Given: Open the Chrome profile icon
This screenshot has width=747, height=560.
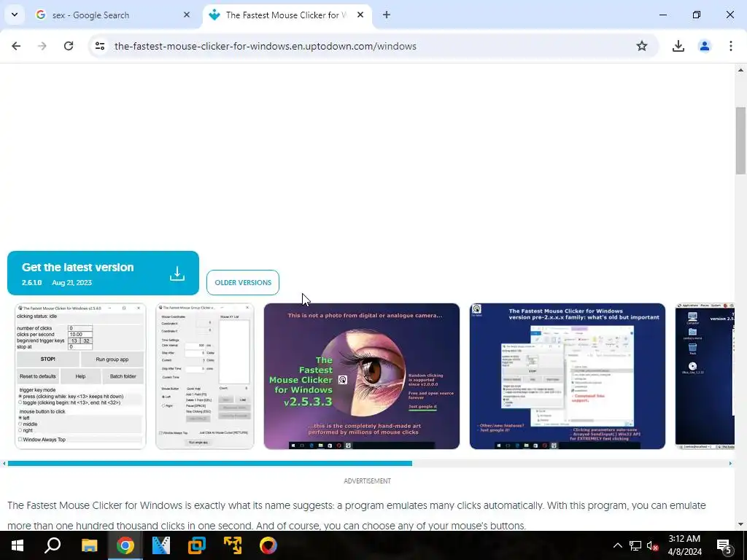Looking at the screenshot, I should coord(704,46).
